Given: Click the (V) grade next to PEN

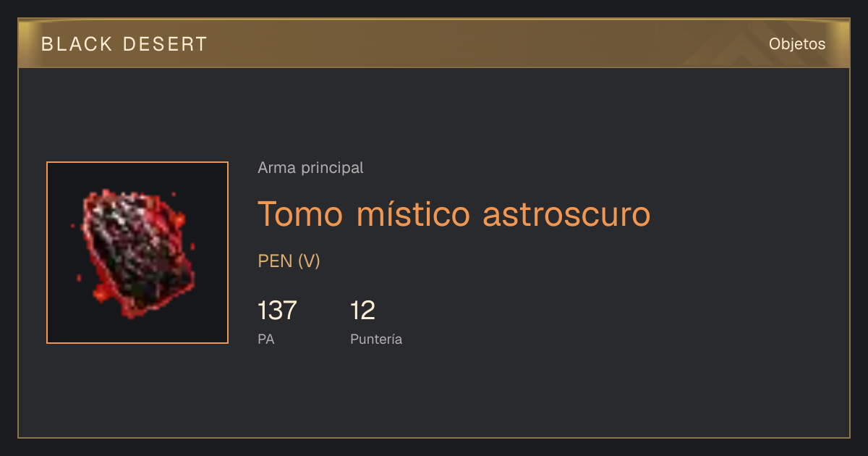Looking at the screenshot, I should point(309,261).
